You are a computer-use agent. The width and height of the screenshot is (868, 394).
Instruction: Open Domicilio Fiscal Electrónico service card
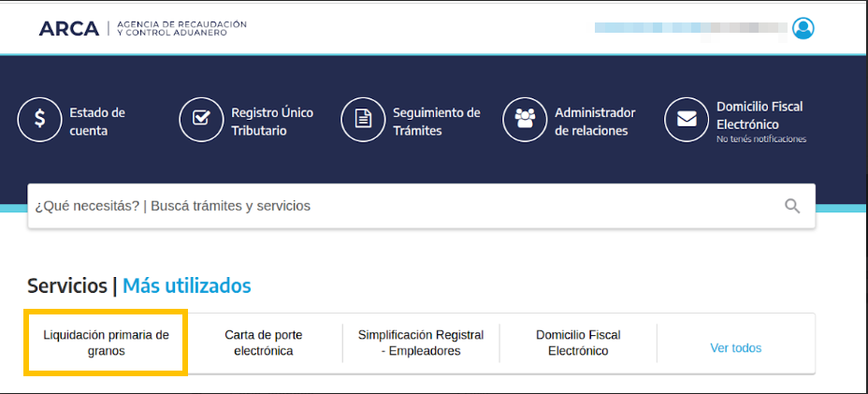coord(578,343)
